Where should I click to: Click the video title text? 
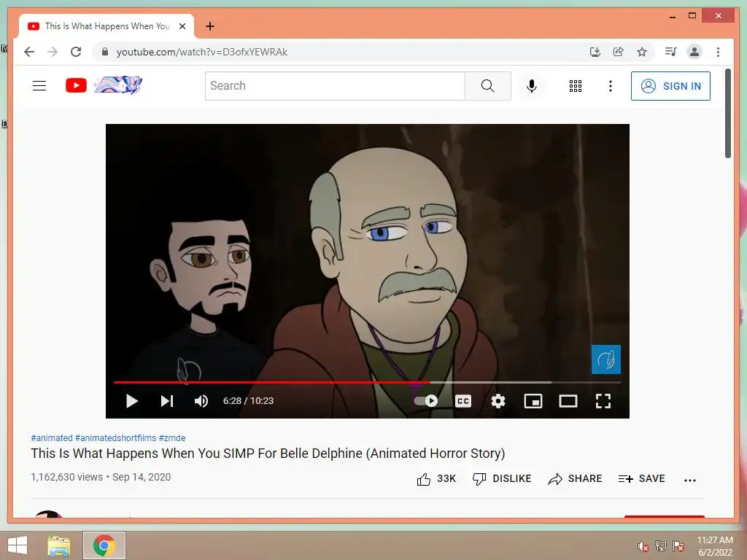click(268, 454)
